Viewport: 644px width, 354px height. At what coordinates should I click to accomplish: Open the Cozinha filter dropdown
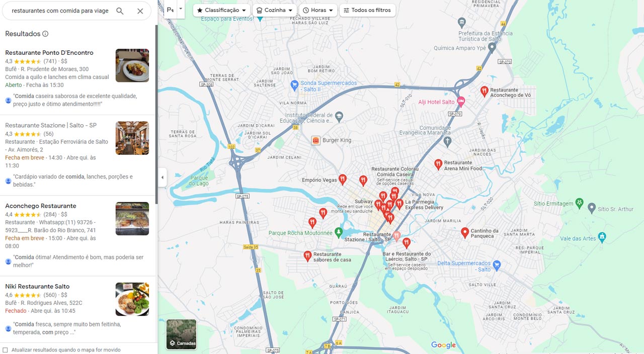274,10
